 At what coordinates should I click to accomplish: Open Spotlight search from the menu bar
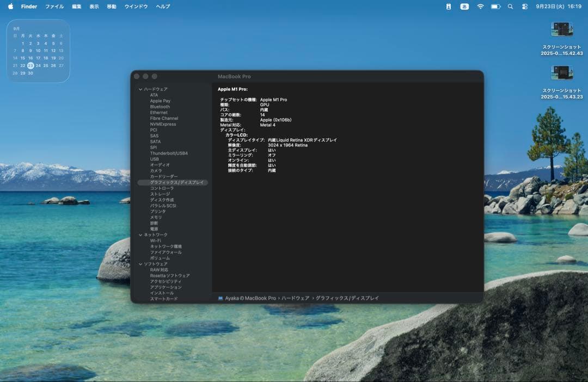click(x=510, y=7)
